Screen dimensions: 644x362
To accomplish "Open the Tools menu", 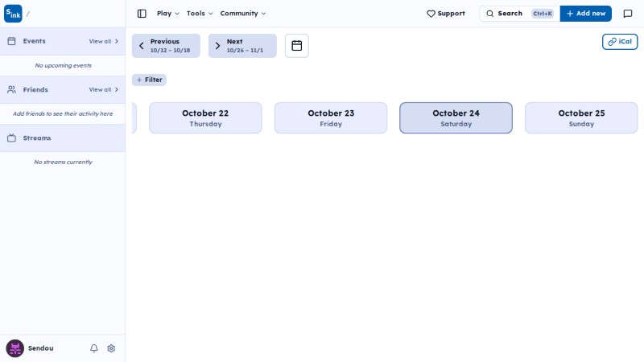I will pyautogui.click(x=200, y=14).
